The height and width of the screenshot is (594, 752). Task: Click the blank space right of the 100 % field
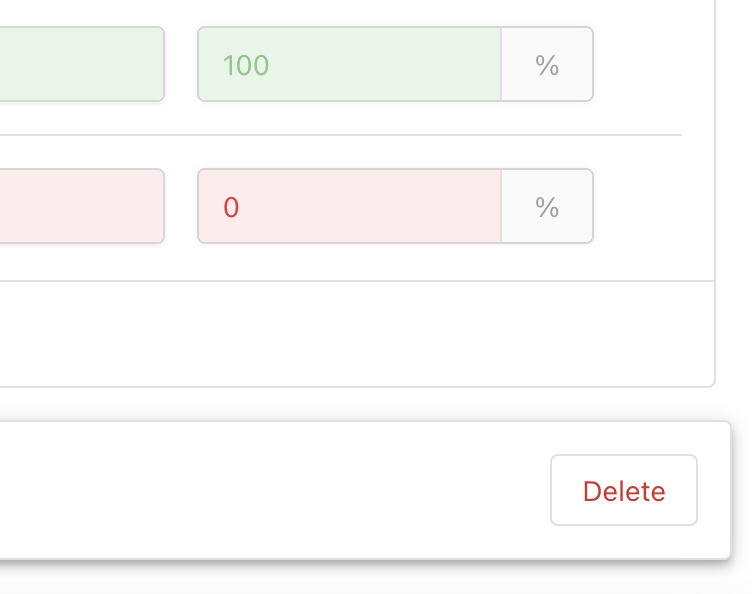point(650,65)
